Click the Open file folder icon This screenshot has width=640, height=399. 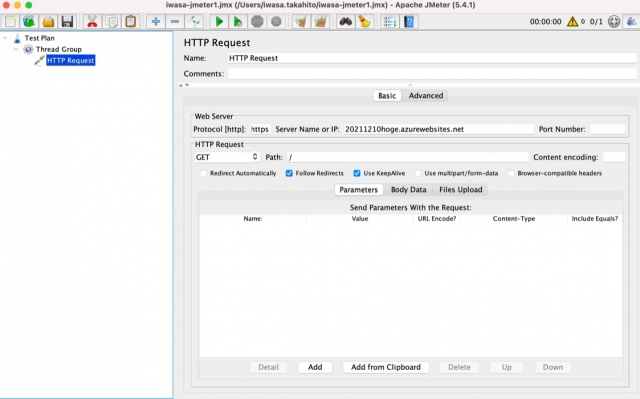(48, 21)
